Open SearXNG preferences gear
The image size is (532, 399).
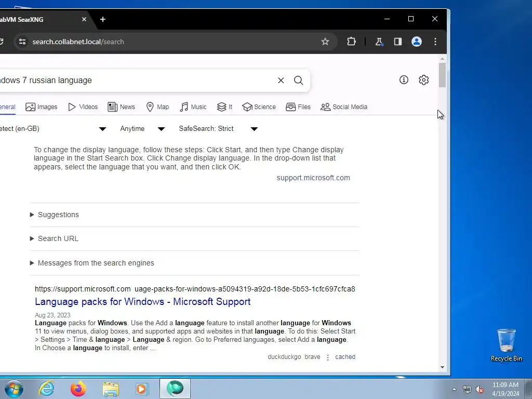(424, 79)
